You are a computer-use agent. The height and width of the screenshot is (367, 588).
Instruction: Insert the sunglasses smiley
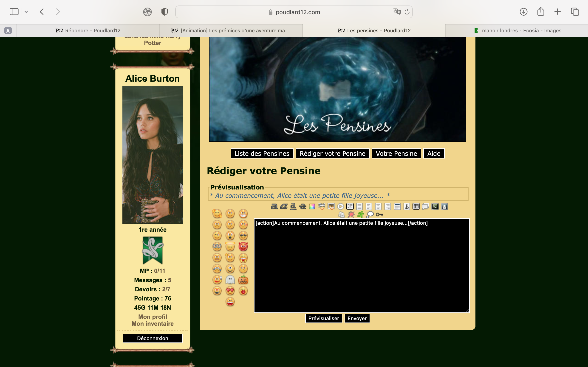(243, 235)
